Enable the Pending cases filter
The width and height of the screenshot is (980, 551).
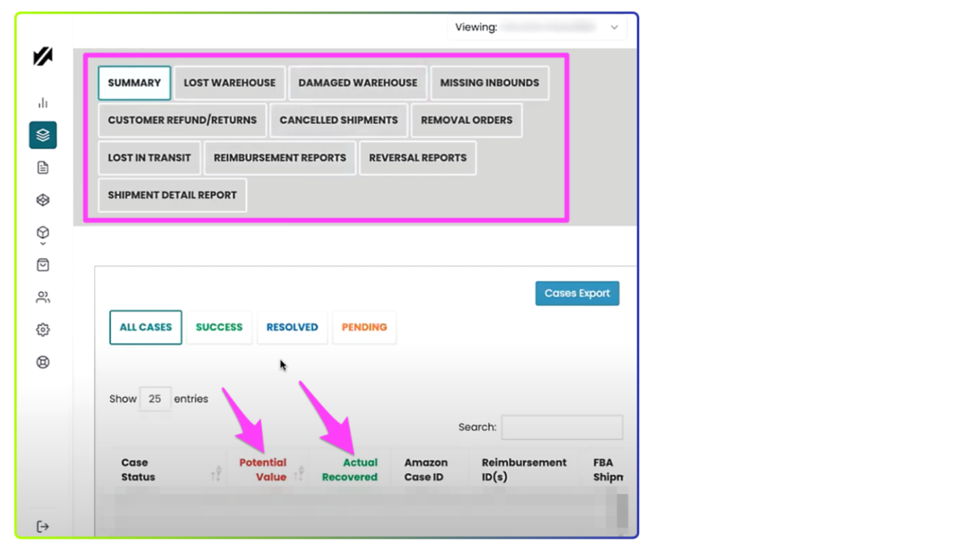(x=364, y=327)
